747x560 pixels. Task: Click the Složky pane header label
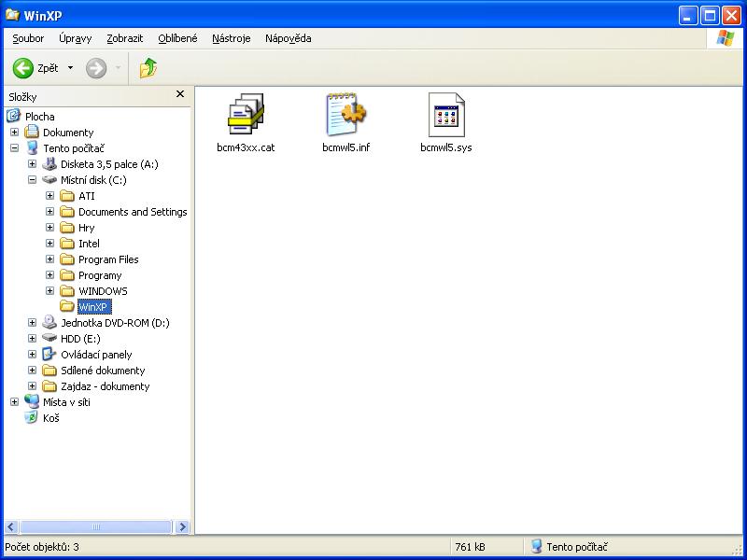pyautogui.click(x=22, y=97)
